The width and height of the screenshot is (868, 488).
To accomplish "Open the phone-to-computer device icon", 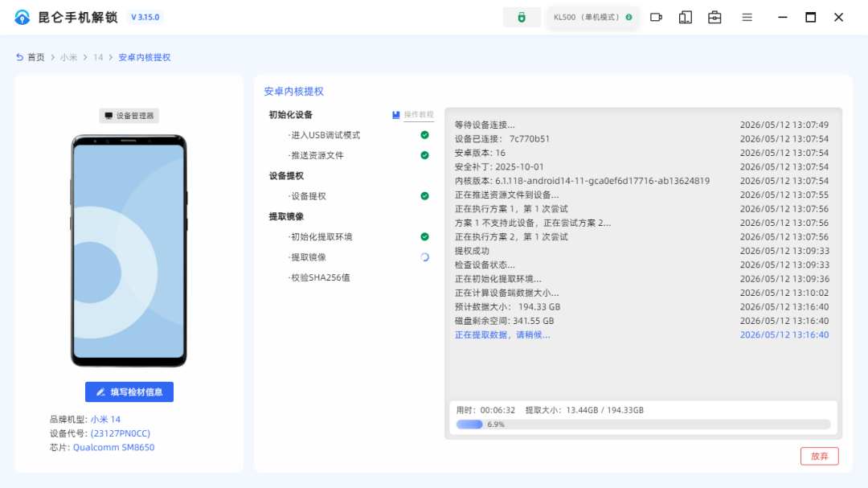I will click(686, 17).
